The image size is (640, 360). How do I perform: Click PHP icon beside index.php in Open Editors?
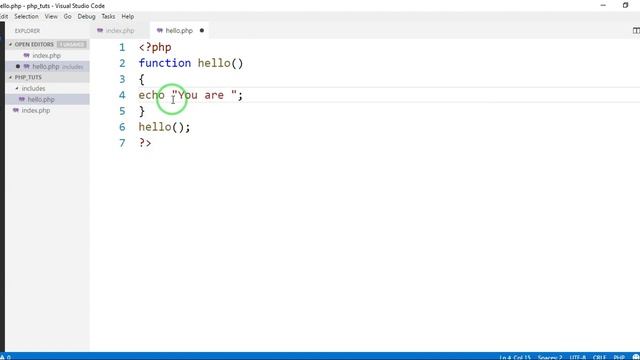click(x=27, y=56)
